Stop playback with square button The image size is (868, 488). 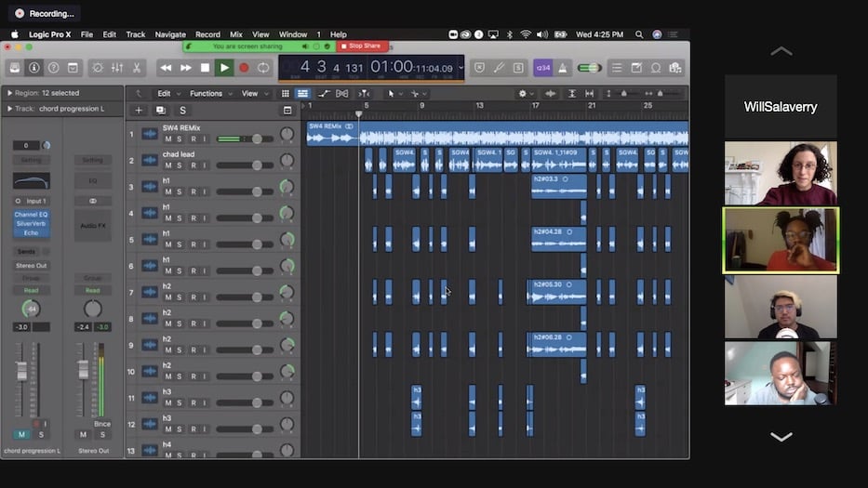pyautogui.click(x=205, y=68)
